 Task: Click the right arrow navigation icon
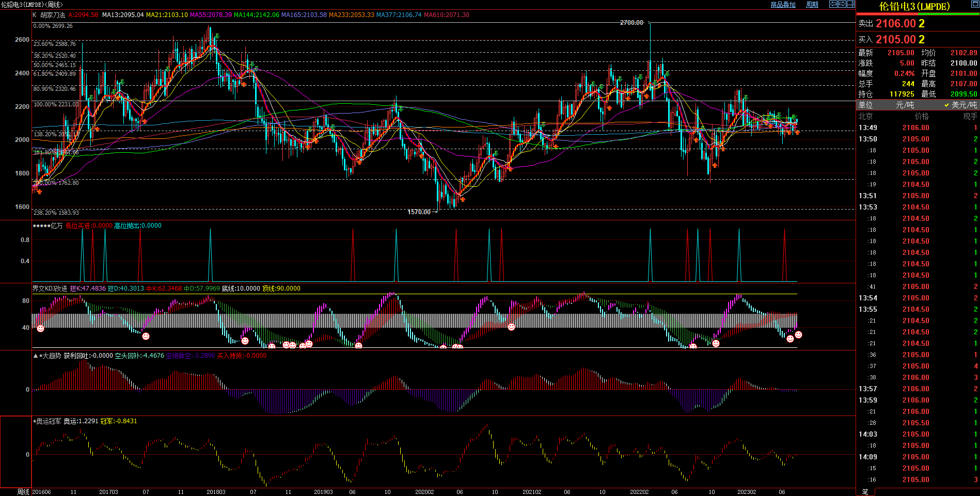click(842, 4)
